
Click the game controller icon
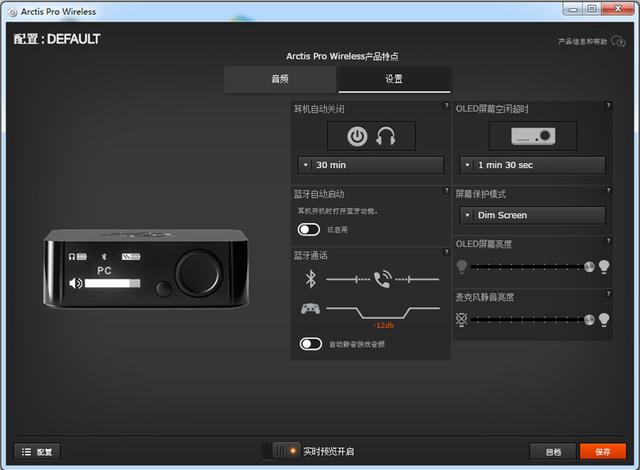(x=310, y=308)
